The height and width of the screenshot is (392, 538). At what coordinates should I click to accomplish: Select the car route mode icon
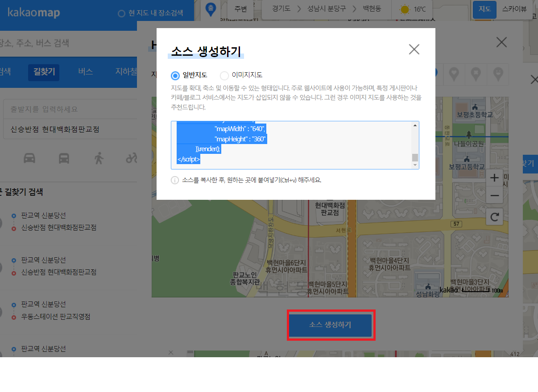pyautogui.click(x=29, y=158)
